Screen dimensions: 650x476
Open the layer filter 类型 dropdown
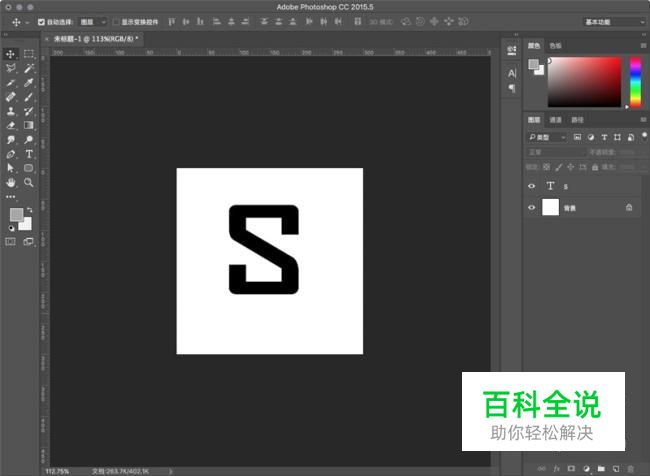(547, 137)
